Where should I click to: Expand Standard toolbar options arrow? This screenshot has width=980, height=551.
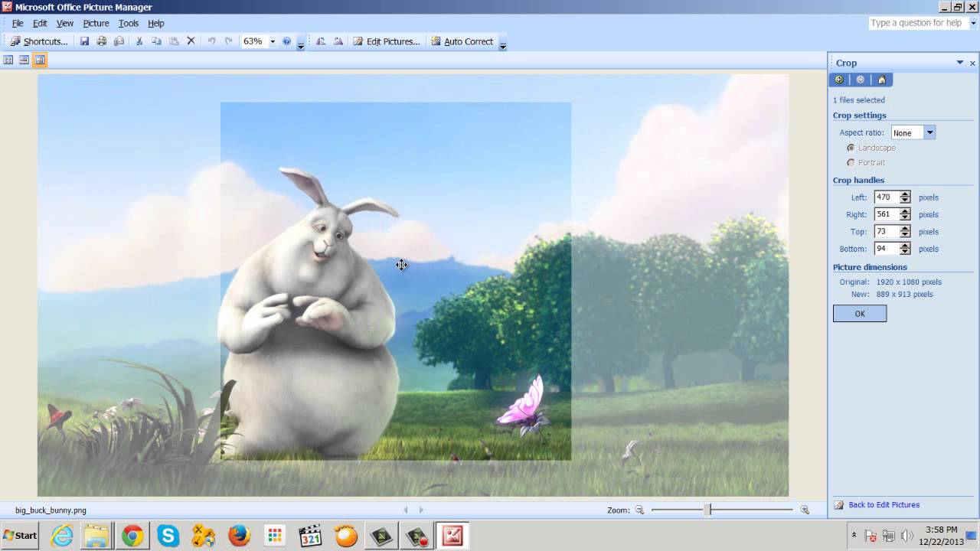(x=301, y=43)
